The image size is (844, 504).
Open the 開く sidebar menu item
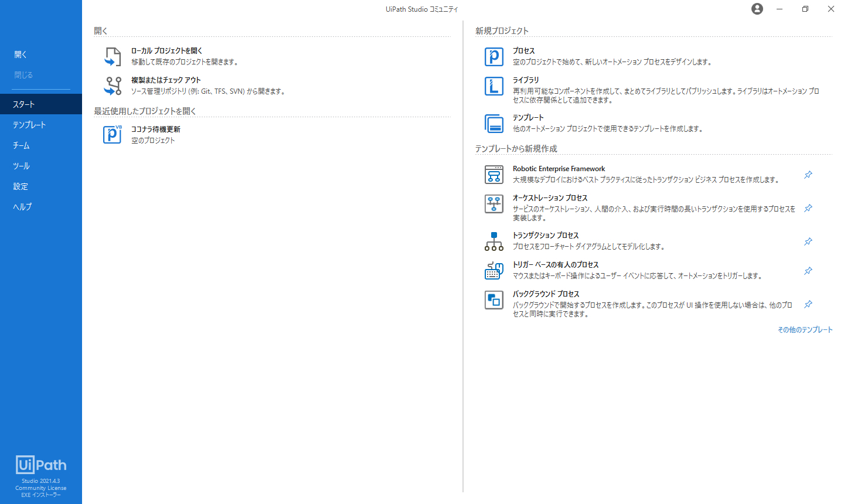pyautogui.click(x=41, y=55)
